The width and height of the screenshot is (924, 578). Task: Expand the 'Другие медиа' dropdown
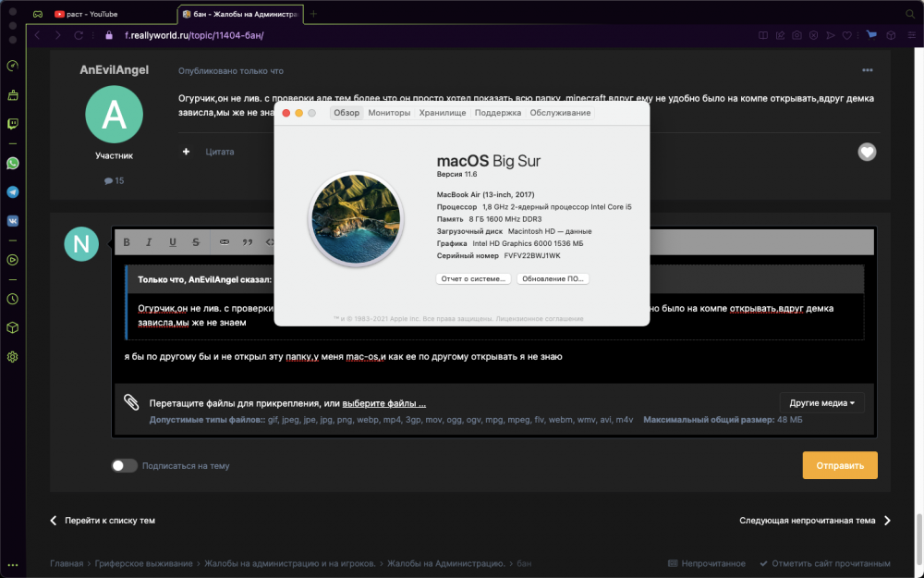tap(822, 403)
